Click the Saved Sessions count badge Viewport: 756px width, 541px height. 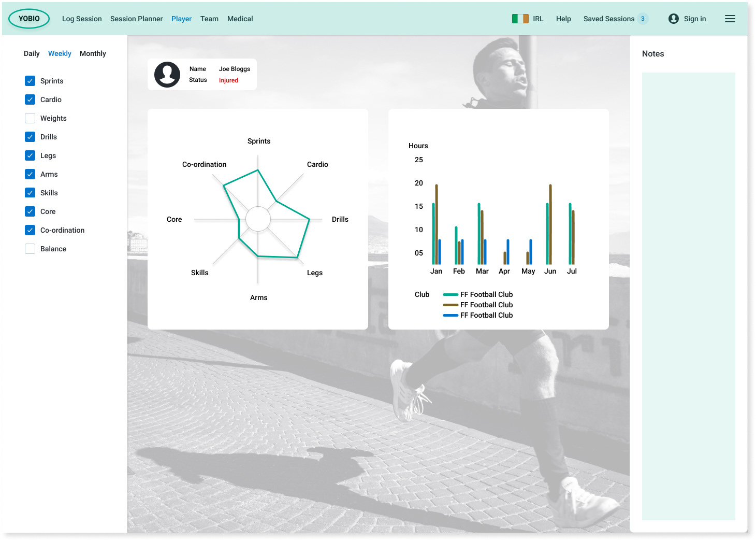point(643,19)
